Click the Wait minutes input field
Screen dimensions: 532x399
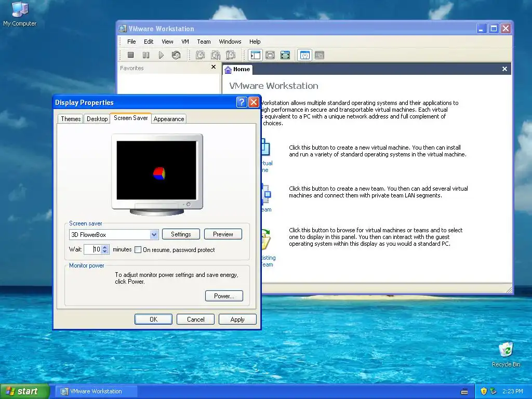[93, 249]
